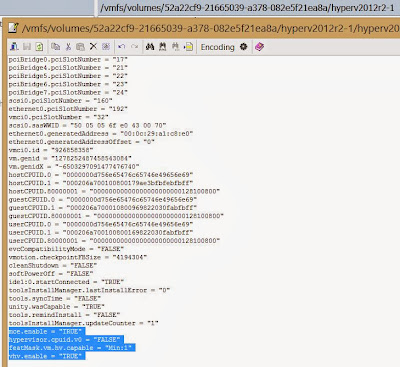The width and height of the screenshot is (400, 367).
Task: Click the userCPUID.0 line
Action: (101, 224)
